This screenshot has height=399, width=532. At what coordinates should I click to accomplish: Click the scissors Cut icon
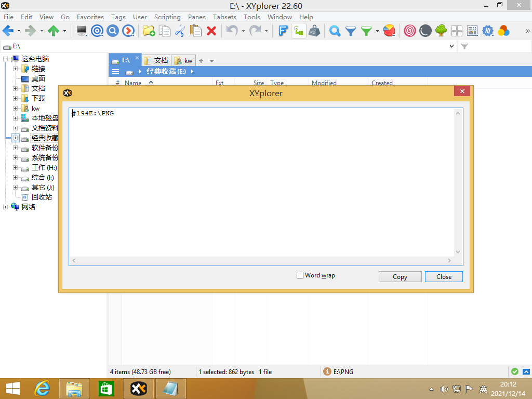180,31
